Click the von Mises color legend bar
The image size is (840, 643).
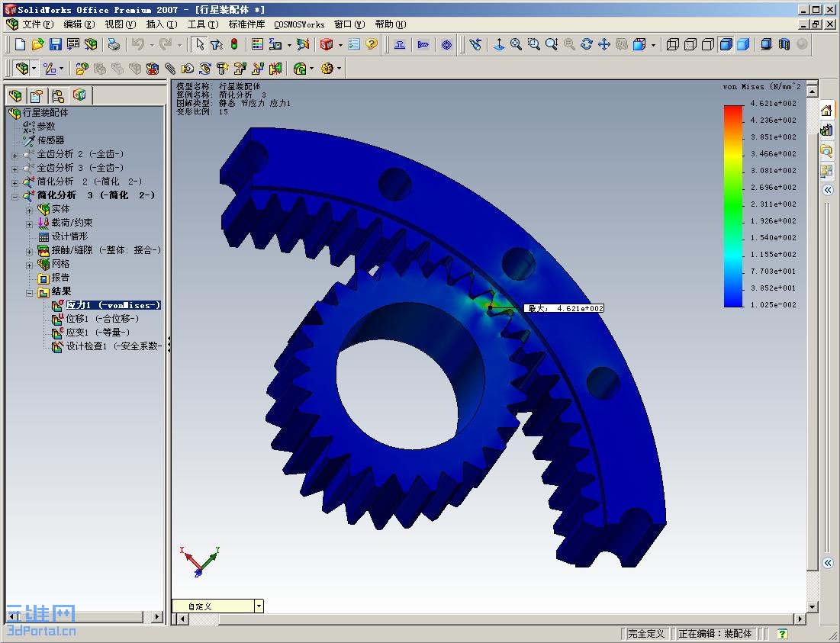[x=733, y=206]
